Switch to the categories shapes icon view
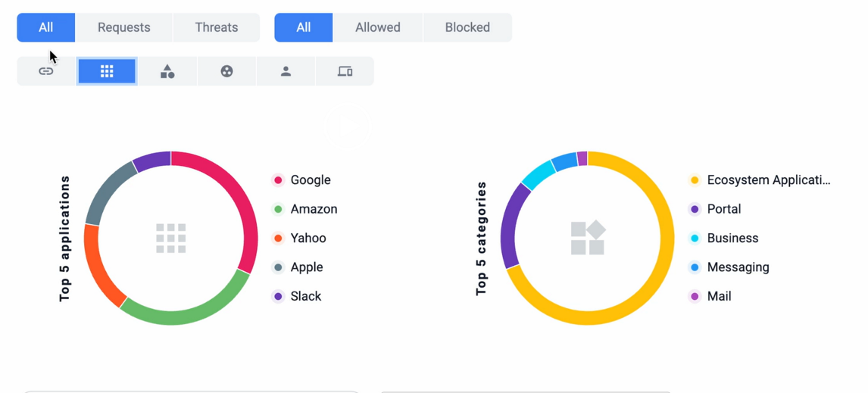 pos(167,71)
